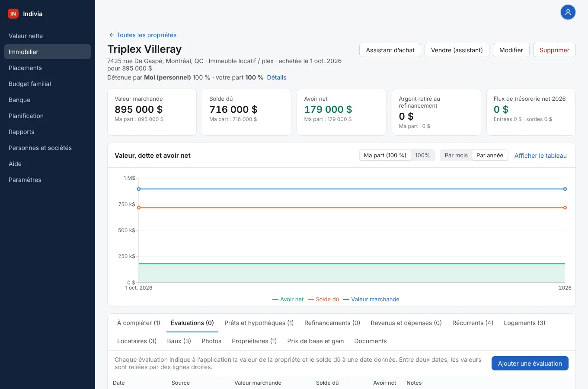Open the Récurrents (4) tab

coord(473,323)
